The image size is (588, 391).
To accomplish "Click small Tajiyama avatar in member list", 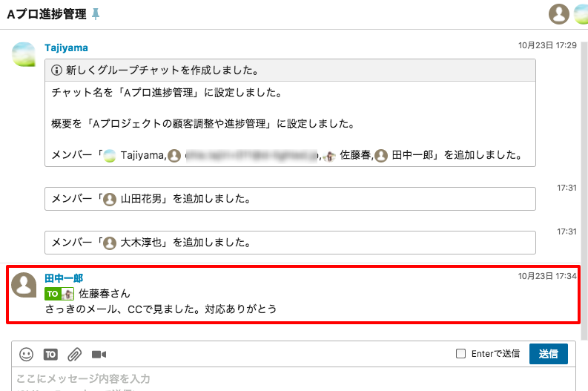I will 110,156.
